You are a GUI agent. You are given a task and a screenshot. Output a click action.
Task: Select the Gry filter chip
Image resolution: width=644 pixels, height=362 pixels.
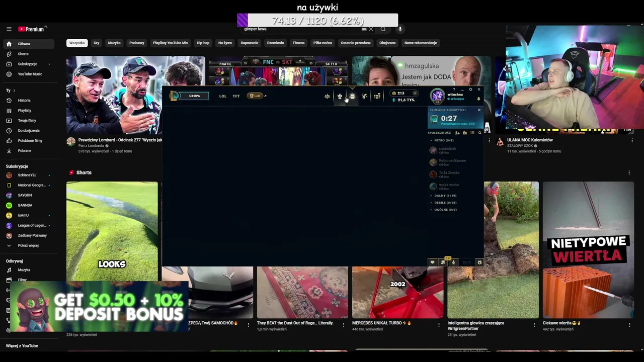[x=96, y=43]
